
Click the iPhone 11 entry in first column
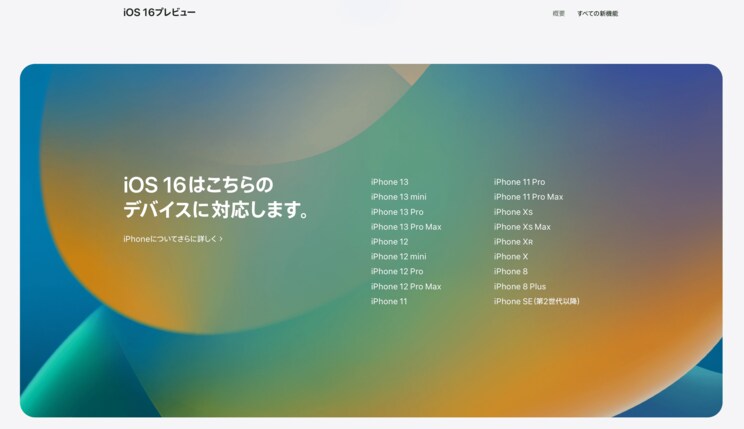coord(388,301)
